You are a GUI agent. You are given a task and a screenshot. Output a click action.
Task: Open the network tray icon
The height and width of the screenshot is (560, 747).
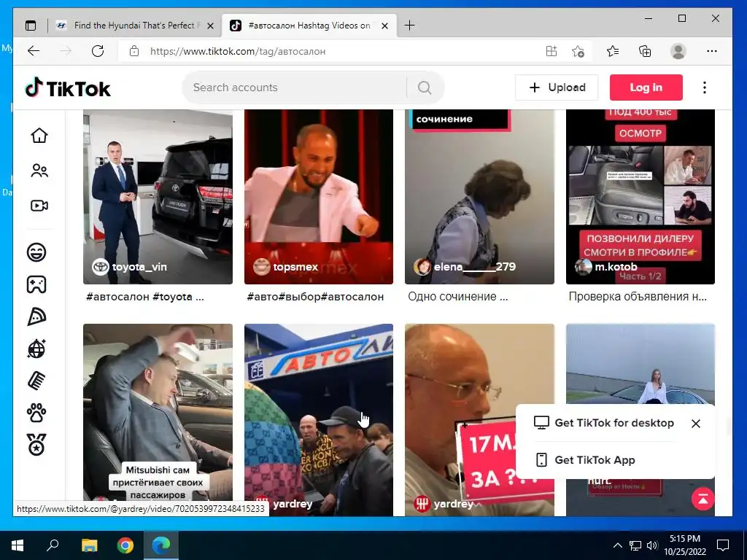tap(635, 545)
